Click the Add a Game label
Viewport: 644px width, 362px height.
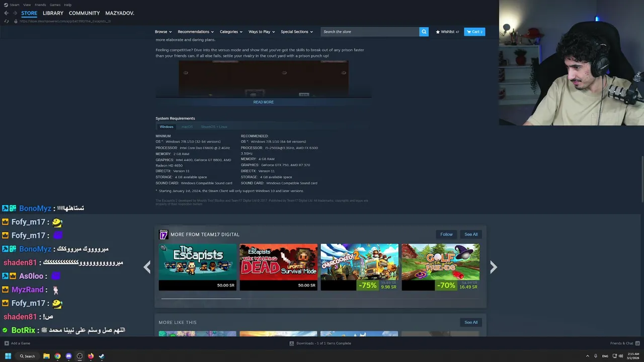click(21, 343)
